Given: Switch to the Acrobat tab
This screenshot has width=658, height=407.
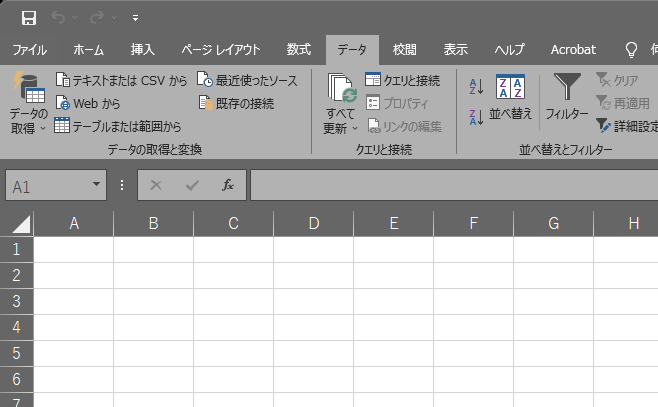Looking at the screenshot, I should [573, 50].
